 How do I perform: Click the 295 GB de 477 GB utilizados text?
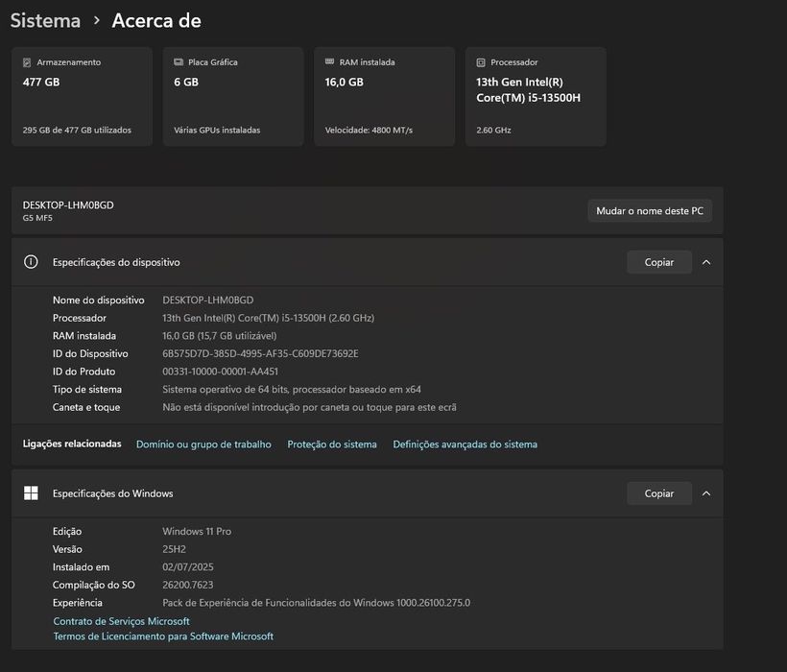(77, 130)
